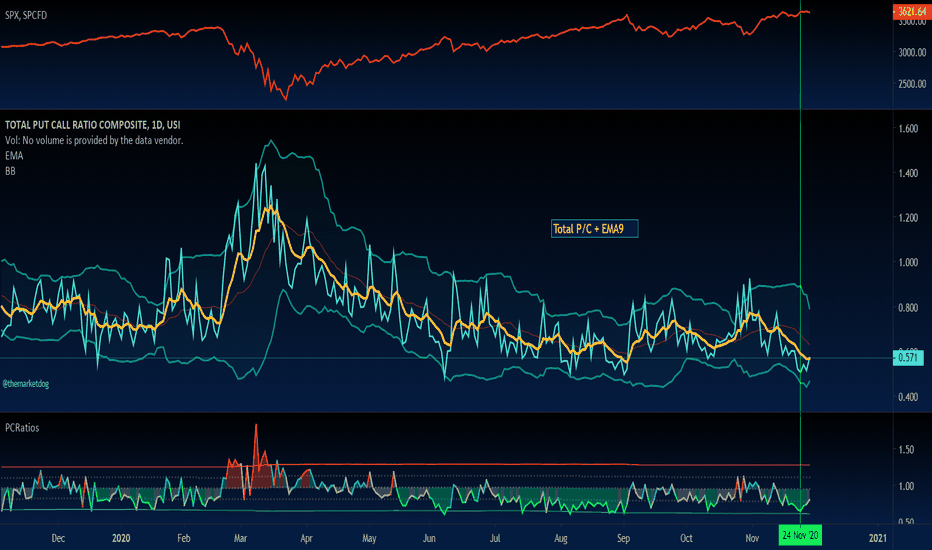Click the SPX, SPCFD symbol label

[x=26, y=15]
